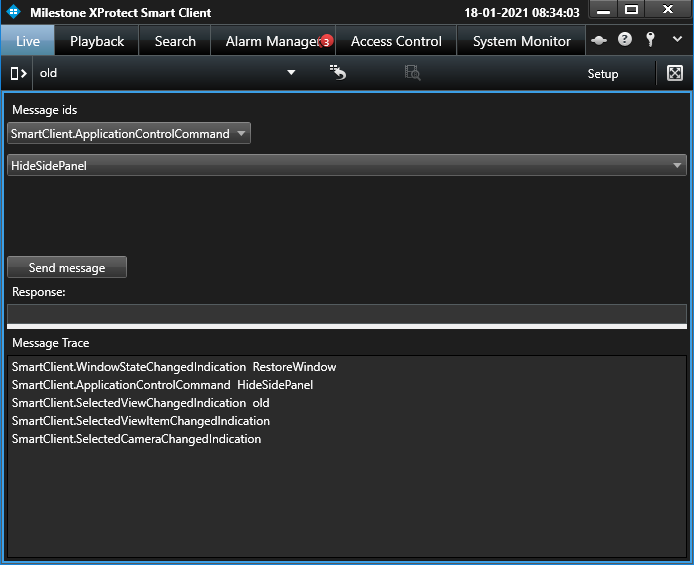Minimize the Smart Client window
The height and width of the screenshot is (565, 694).
(603, 10)
